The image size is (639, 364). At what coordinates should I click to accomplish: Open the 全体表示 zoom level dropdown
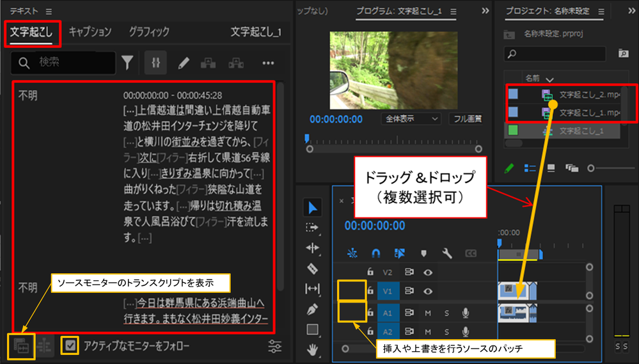pyautogui.click(x=411, y=118)
